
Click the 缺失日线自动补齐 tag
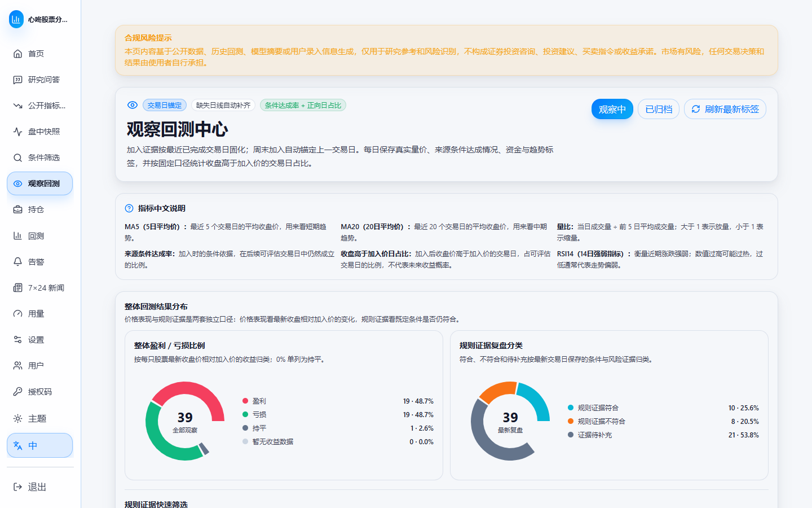coord(223,106)
